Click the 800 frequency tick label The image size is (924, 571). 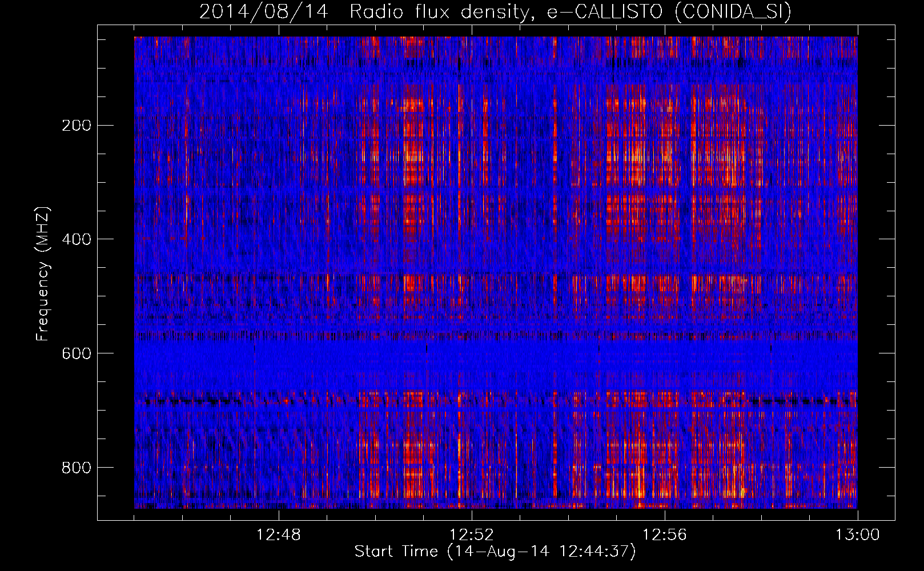coord(76,468)
